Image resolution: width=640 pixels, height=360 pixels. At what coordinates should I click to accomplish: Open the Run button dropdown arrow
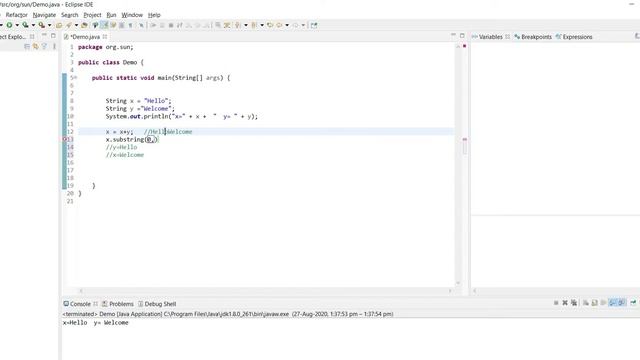pos(17,25)
